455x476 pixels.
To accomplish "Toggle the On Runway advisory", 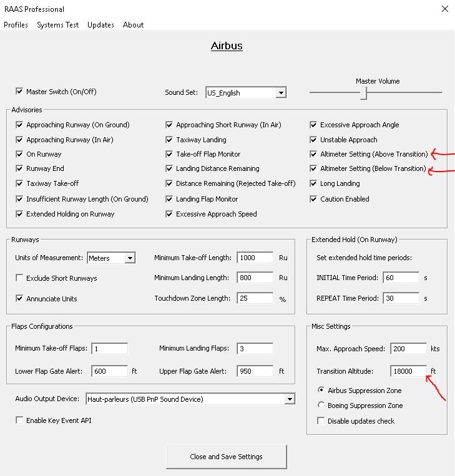I will click(x=19, y=154).
